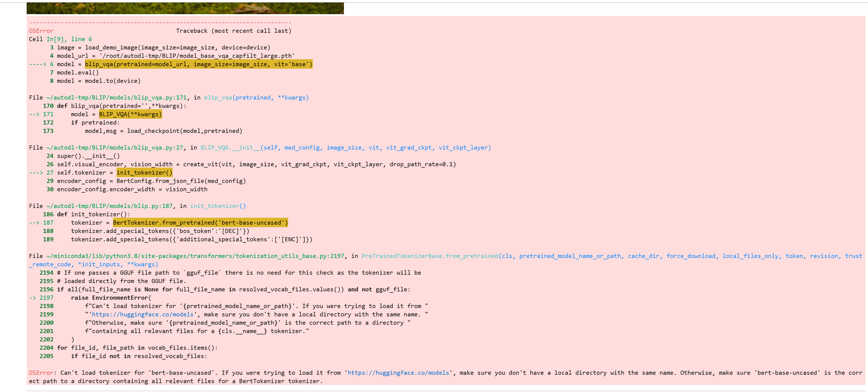Click the model.eval() code line
This screenshot has height=392, width=868.
[x=77, y=73]
